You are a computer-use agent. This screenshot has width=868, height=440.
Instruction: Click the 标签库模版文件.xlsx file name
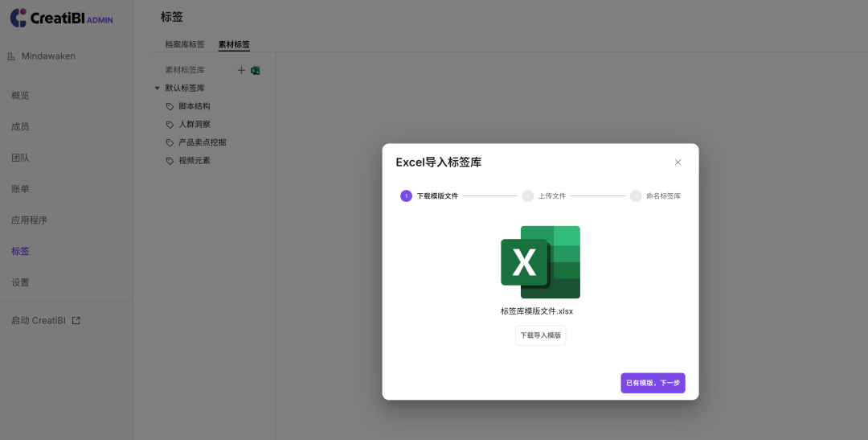pyautogui.click(x=537, y=310)
